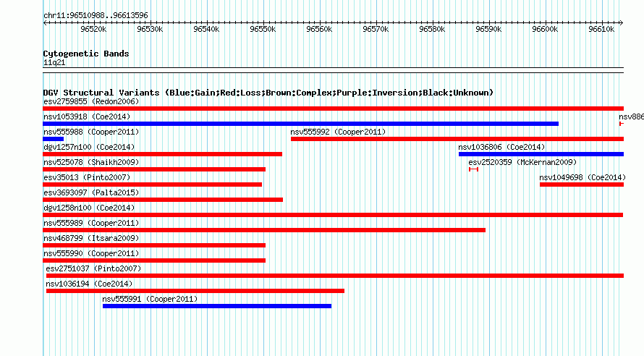Click the Cytogenetic Bands track title
The image size is (644, 356).
pyautogui.click(x=86, y=54)
